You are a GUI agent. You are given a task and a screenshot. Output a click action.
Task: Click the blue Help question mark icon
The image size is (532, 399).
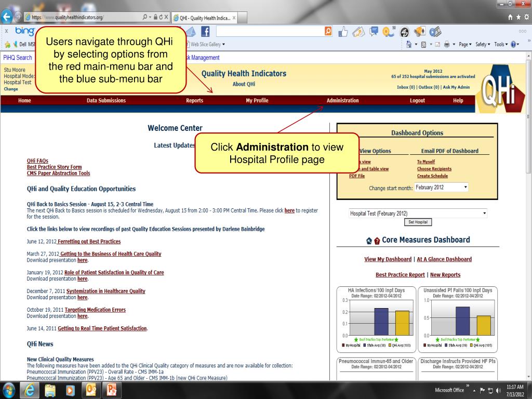pos(513,44)
